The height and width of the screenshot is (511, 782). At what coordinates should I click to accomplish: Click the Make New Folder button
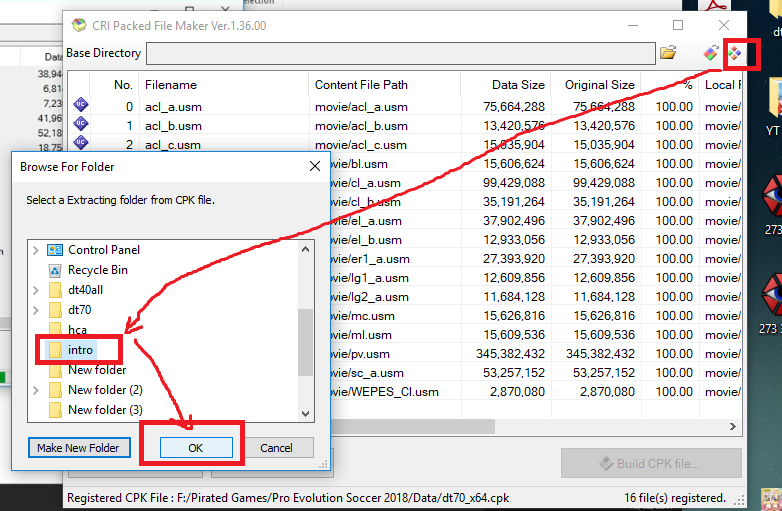[x=79, y=448]
